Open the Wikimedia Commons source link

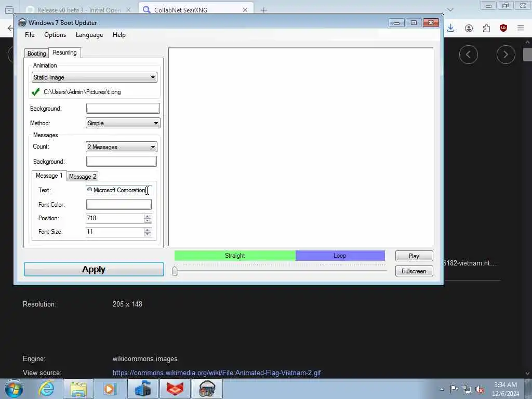pos(217,373)
